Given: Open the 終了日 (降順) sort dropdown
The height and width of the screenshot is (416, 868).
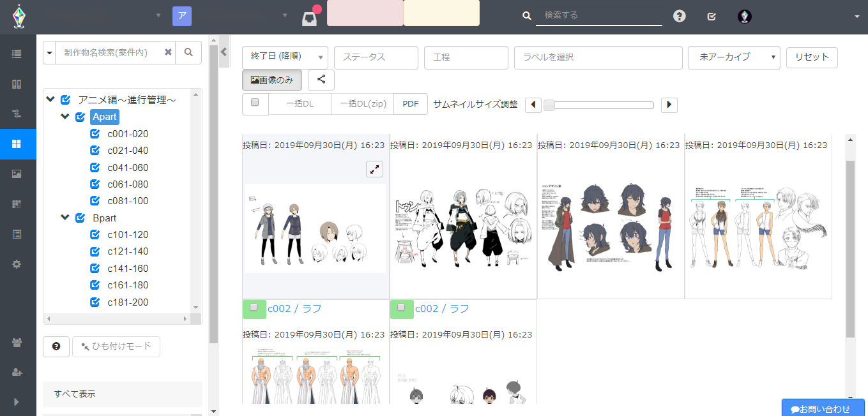Looking at the screenshot, I should coord(285,57).
